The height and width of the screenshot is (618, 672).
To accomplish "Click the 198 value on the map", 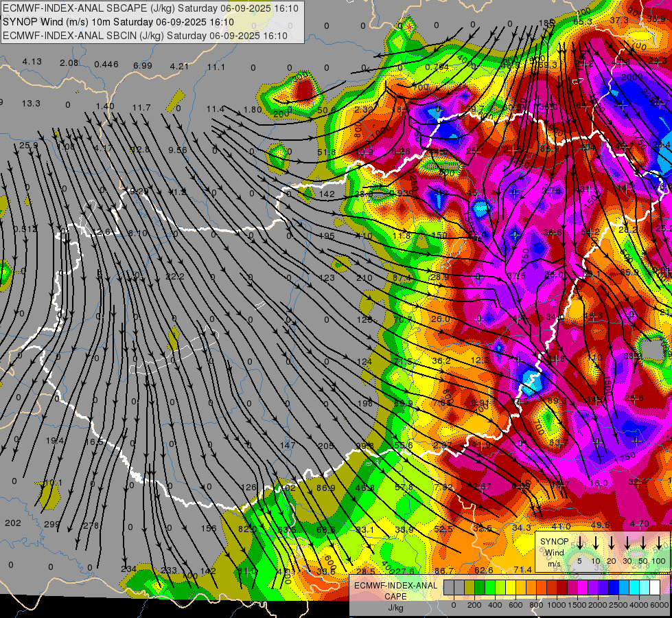I will tap(364, 403).
